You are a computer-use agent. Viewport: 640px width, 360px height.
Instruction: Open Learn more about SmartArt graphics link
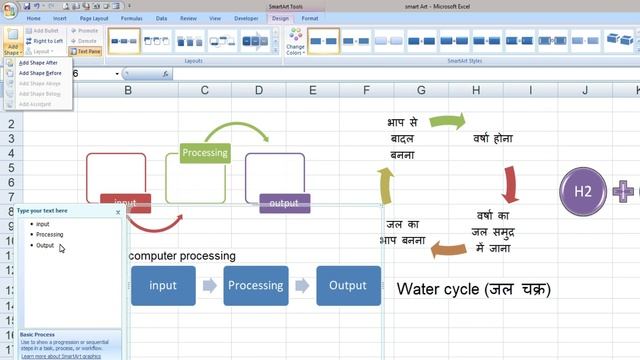(x=61, y=356)
